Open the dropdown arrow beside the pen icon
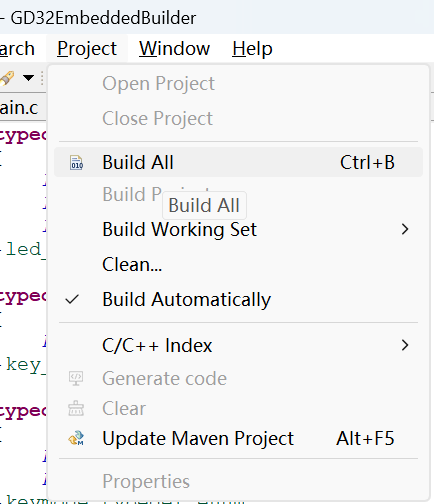This screenshot has width=434, height=504. 28,78
